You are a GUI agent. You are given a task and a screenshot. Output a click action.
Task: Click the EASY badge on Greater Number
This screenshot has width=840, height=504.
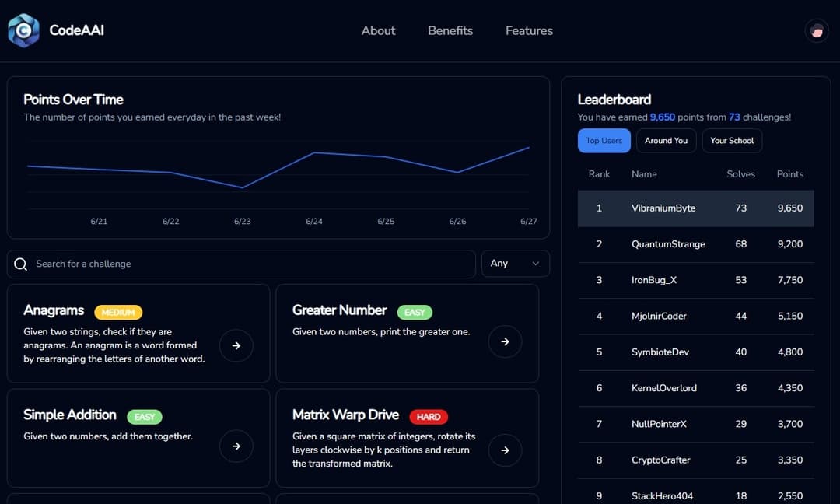pos(415,312)
